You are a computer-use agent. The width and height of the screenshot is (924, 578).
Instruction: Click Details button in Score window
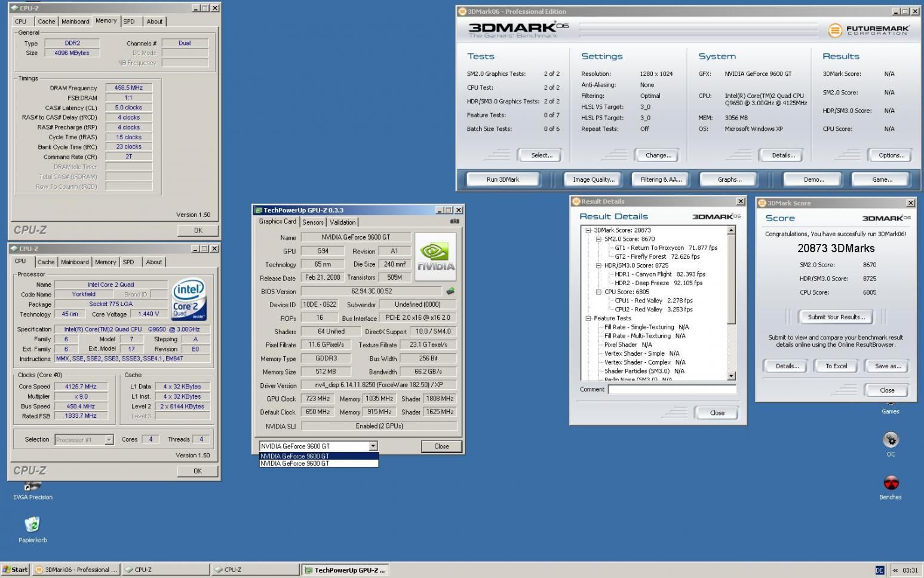[x=787, y=366]
